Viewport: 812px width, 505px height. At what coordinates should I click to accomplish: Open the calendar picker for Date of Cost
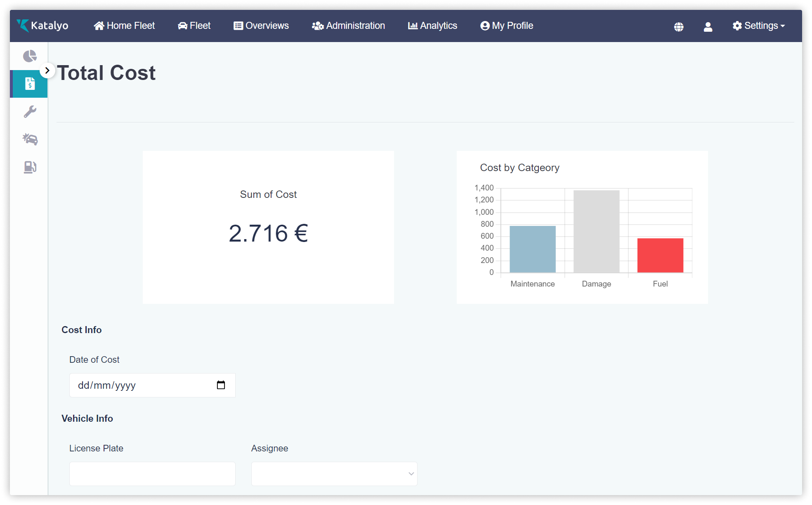pyautogui.click(x=221, y=385)
